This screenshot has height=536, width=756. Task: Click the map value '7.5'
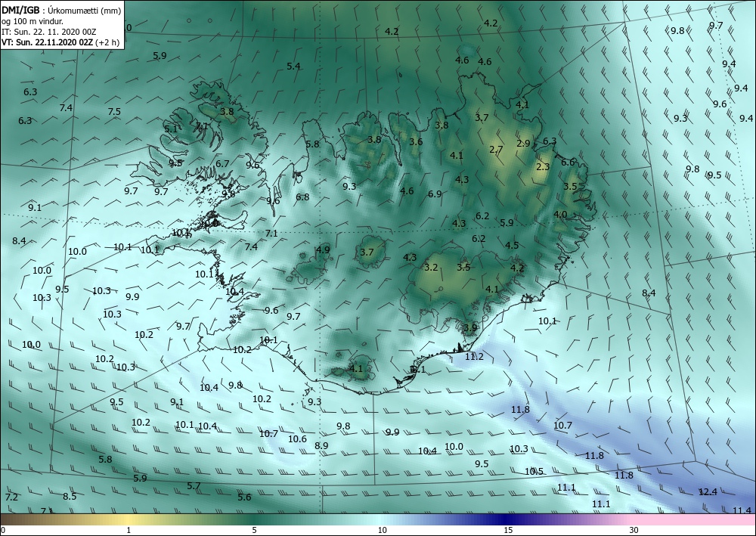(x=114, y=111)
